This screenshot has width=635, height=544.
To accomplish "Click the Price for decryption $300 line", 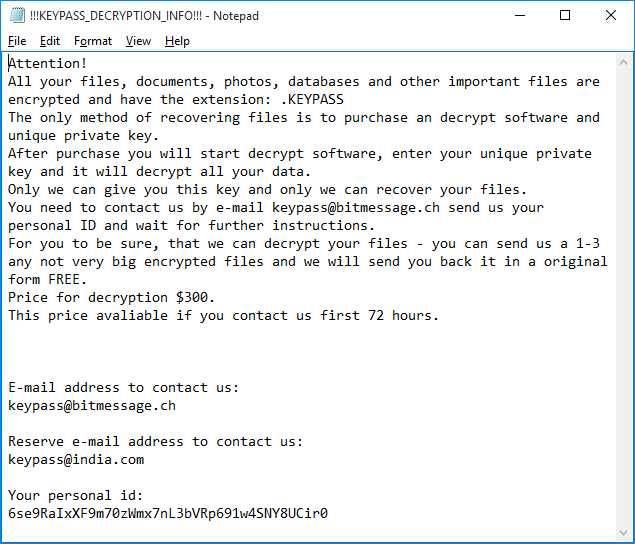I will (x=112, y=298).
